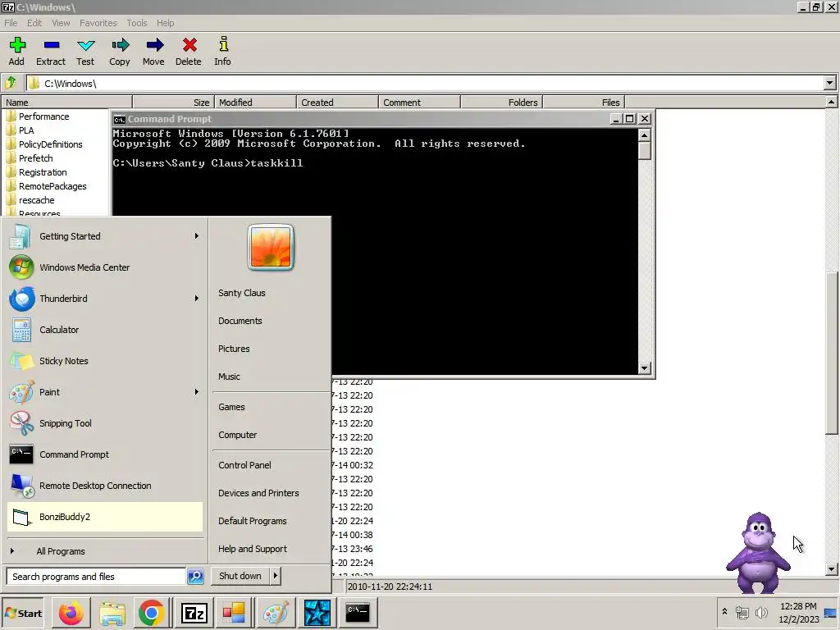
Task: Click the search magnifier icon in Start menu
Action: [x=195, y=577]
